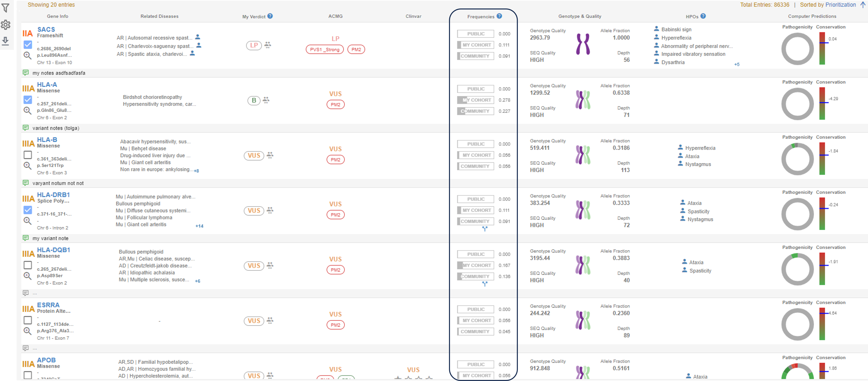868x381 pixels.
Task: Open the settings gear icon
Action: point(5,25)
